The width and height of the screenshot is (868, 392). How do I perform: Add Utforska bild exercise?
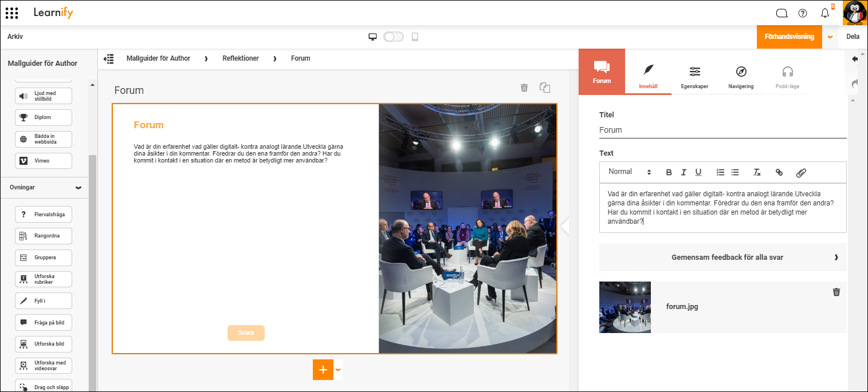[44, 344]
